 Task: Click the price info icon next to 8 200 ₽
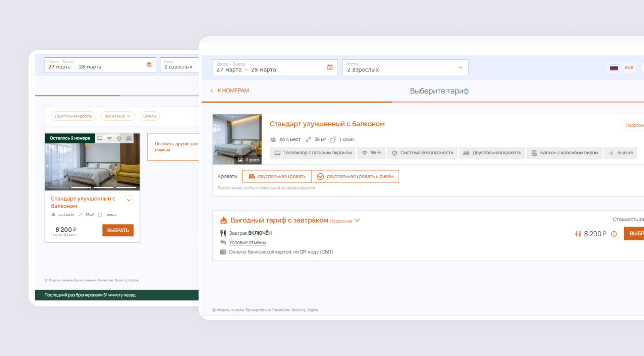coord(614,234)
